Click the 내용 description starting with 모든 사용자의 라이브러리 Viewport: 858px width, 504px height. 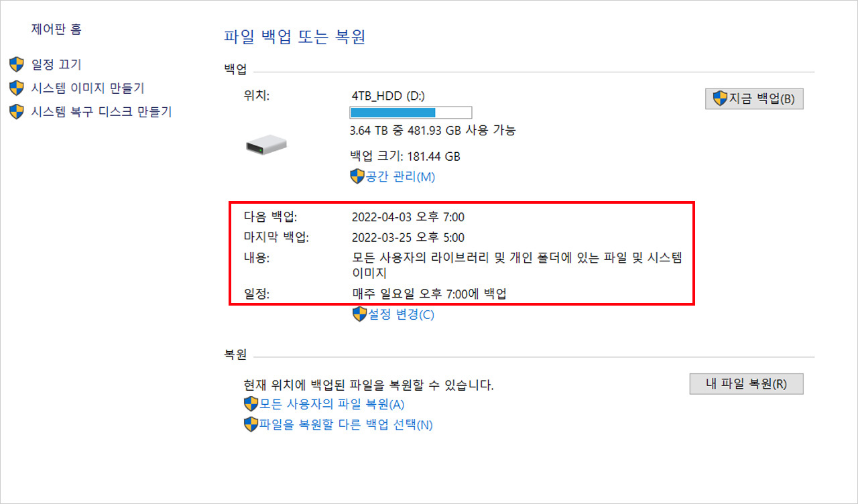(x=516, y=258)
